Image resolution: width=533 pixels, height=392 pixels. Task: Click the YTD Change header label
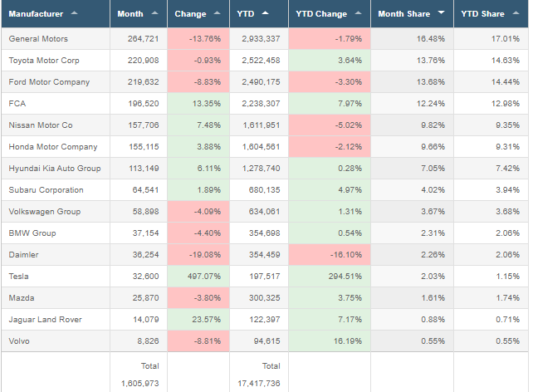tap(321, 14)
